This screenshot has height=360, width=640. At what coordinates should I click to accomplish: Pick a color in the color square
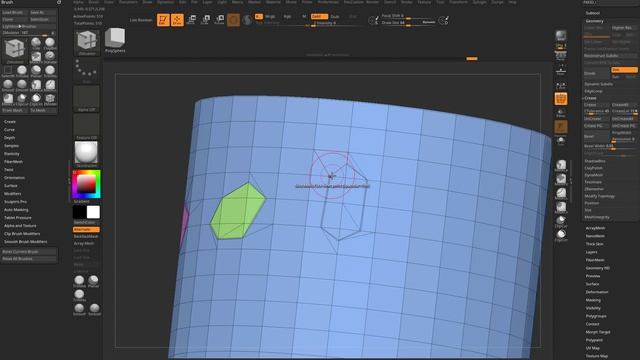[86, 184]
